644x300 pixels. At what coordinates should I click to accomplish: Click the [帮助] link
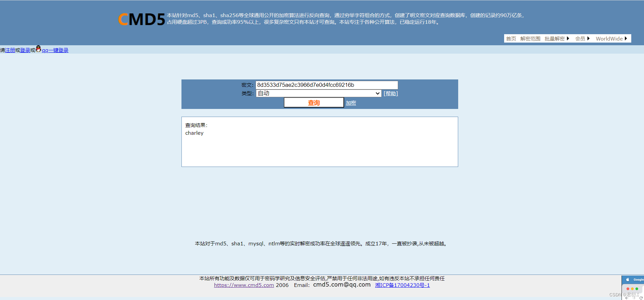tap(391, 94)
